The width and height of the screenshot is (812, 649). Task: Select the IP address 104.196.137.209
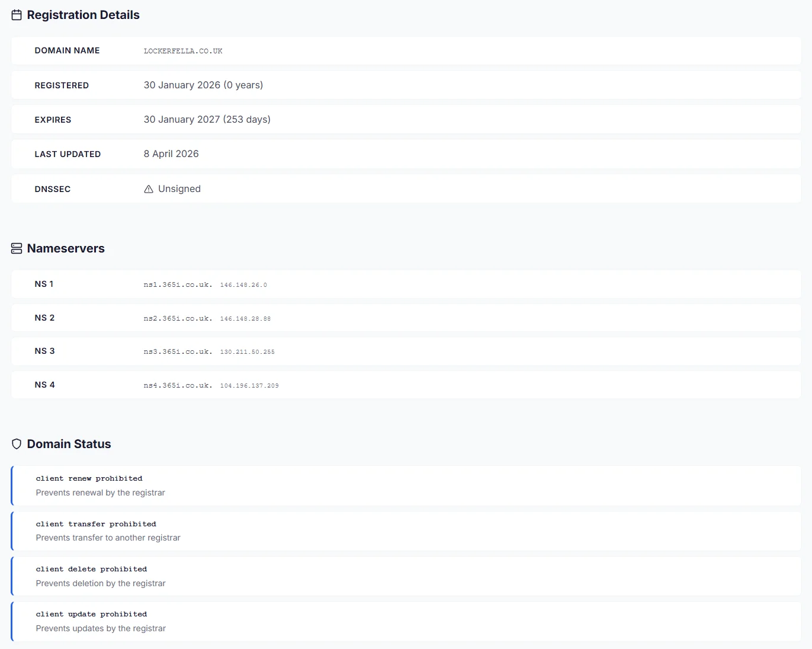[x=249, y=386]
